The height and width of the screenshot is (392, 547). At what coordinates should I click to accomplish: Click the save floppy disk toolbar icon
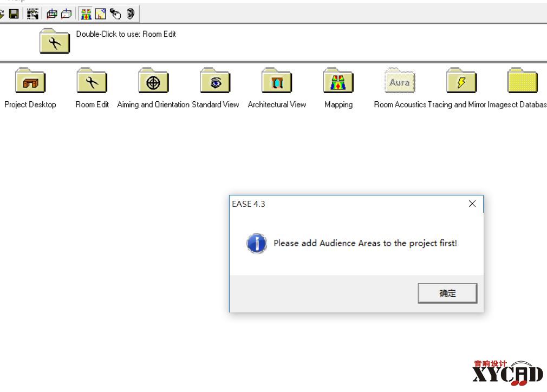coord(14,14)
